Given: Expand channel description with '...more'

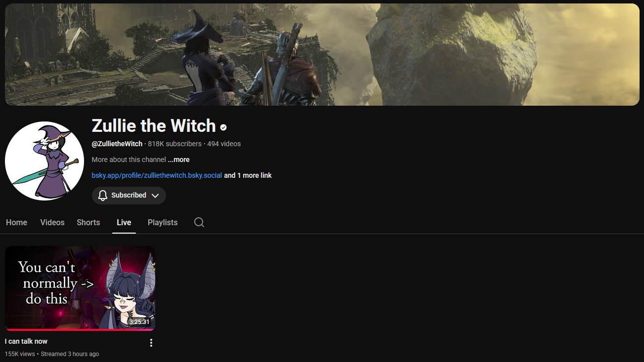Looking at the screenshot, I should (178, 160).
